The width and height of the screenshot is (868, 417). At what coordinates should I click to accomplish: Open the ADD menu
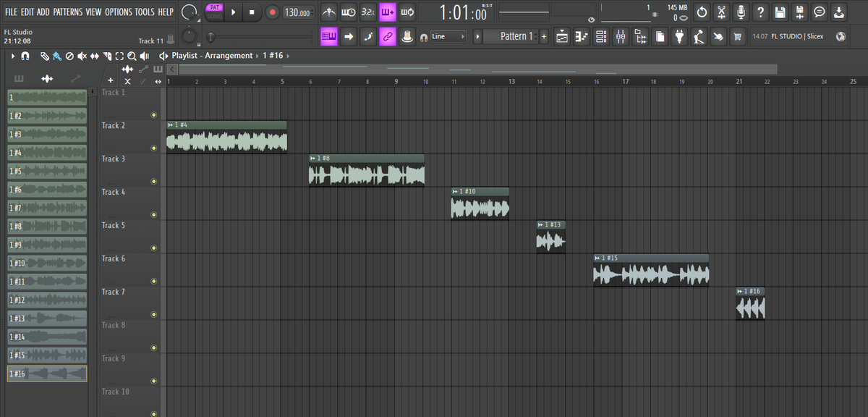[43, 12]
